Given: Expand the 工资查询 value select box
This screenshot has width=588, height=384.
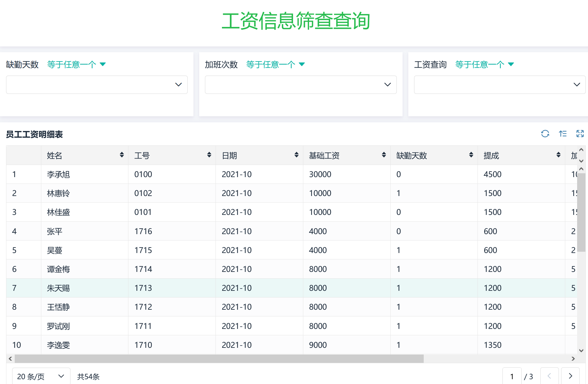Looking at the screenshot, I should 499,85.
